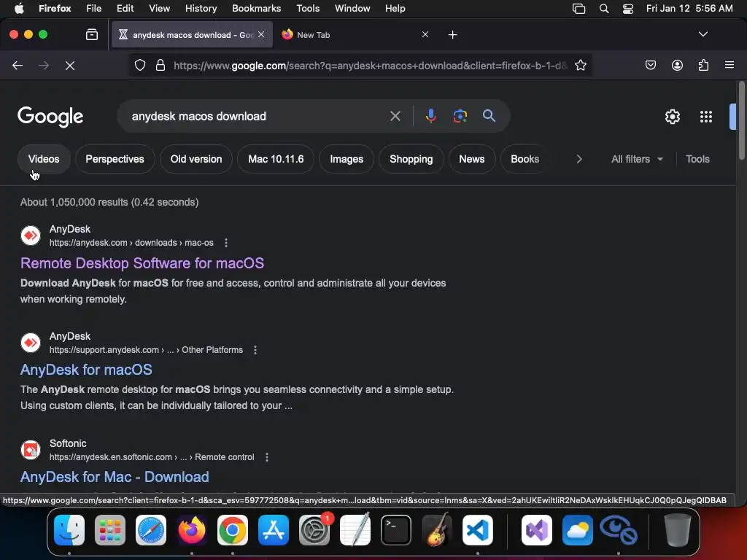Filter results by Perspectives
Screen dimensions: 747x560
click(115, 159)
